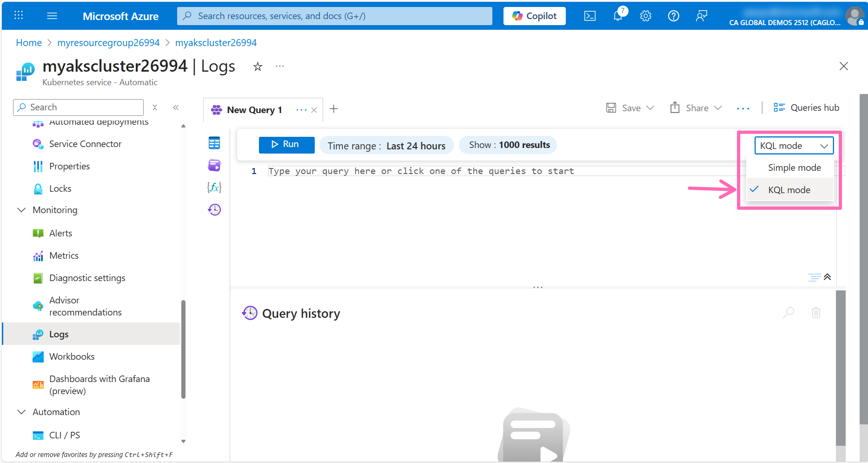
Task: Select Simple mode option
Action: click(x=794, y=168)
